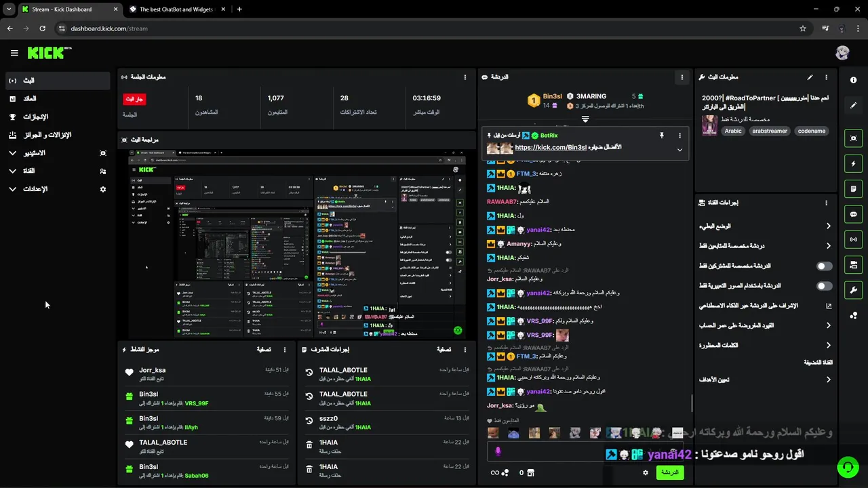Open a new browser tab

click(239, 9)
